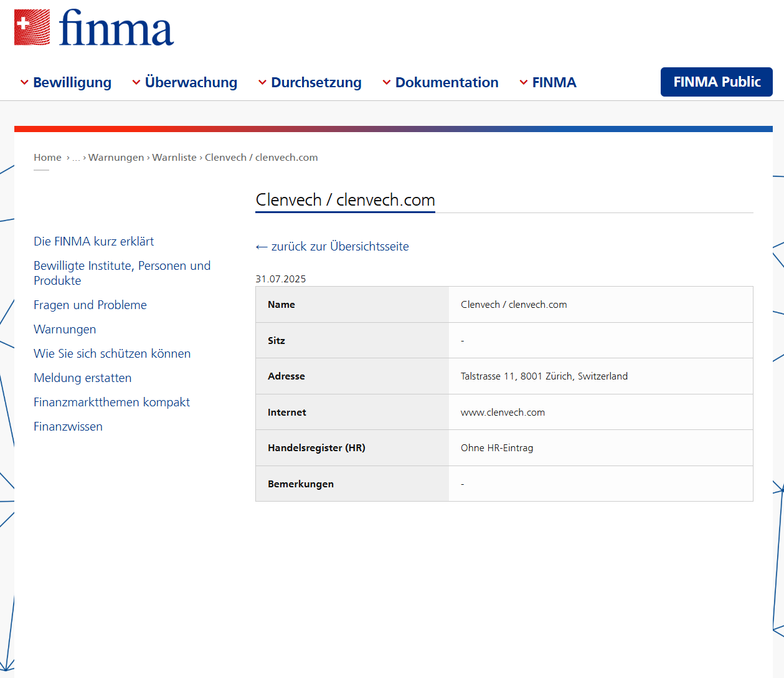This screenshot has width=784, height=678.
Task: Click the Bemerkungen row label
Action: tap(301, 484)
